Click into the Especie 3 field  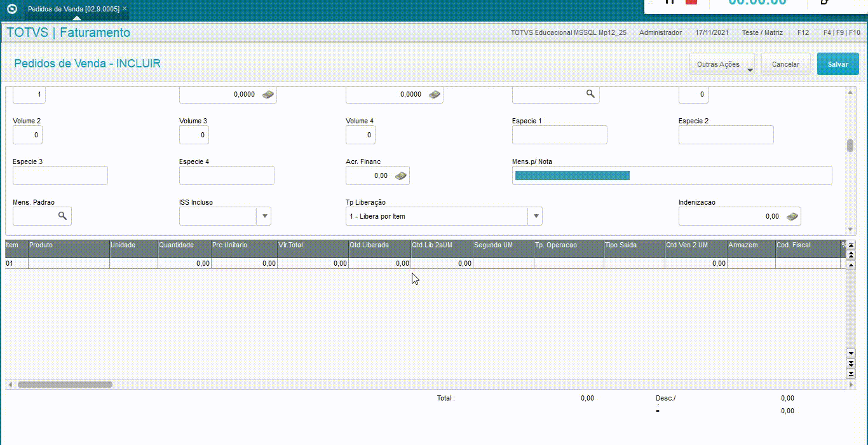(60, 175)
